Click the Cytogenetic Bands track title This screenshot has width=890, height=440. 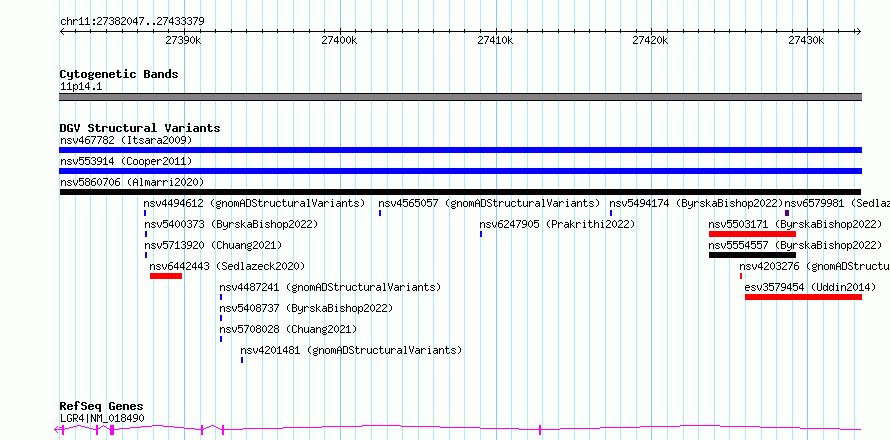(x=119, y=74)
